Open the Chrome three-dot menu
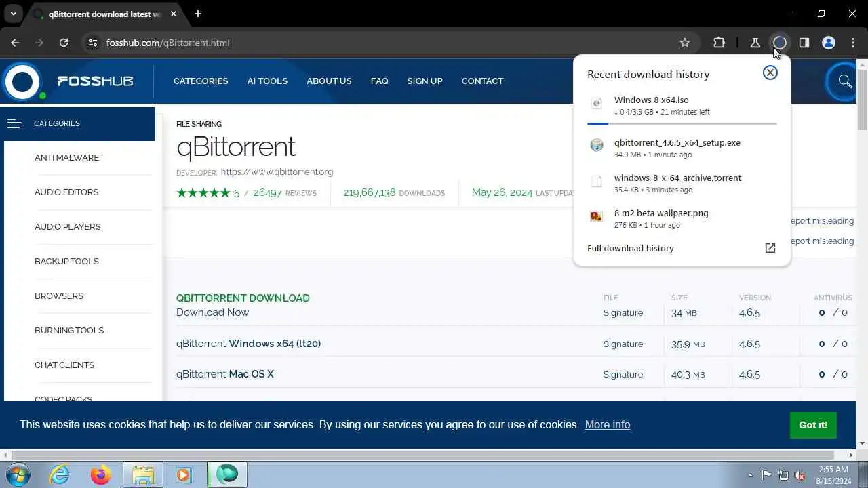This screenshot has height=488, width=868. [x=853, y=43]
